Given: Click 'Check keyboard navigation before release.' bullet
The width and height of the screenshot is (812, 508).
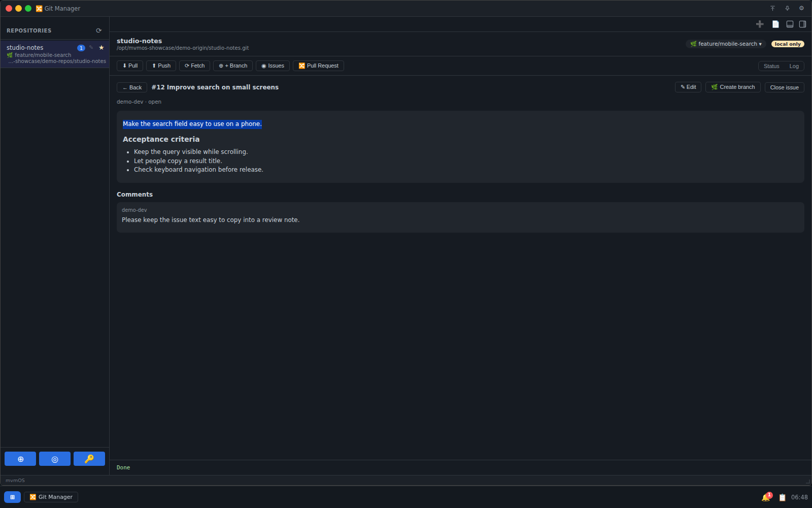Looking at the screenshot, I should (198, 170).
